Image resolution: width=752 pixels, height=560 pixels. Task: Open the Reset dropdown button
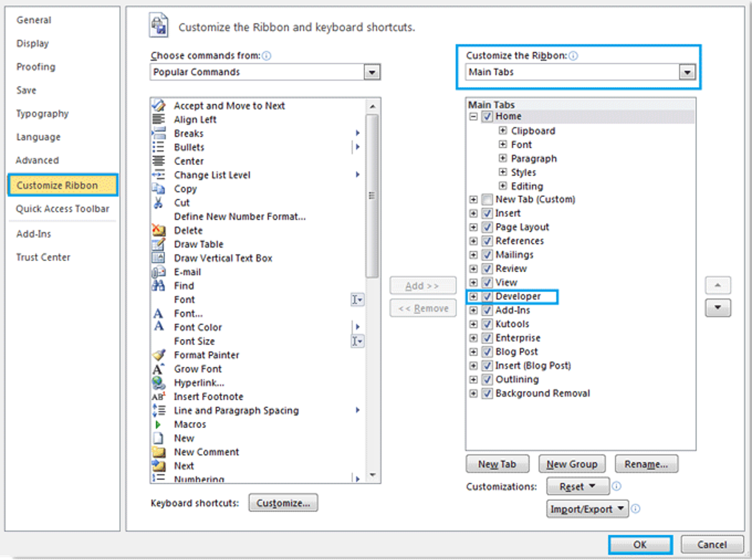578,486
